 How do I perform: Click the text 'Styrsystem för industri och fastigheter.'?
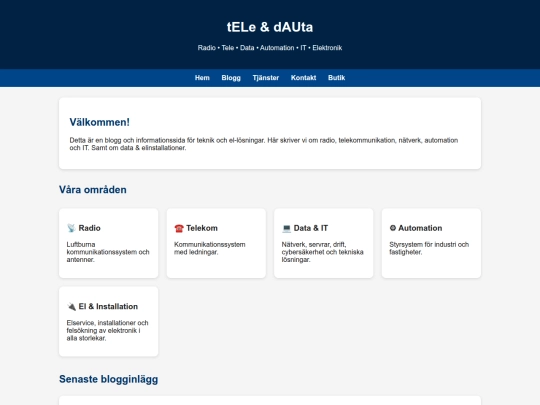429,248
